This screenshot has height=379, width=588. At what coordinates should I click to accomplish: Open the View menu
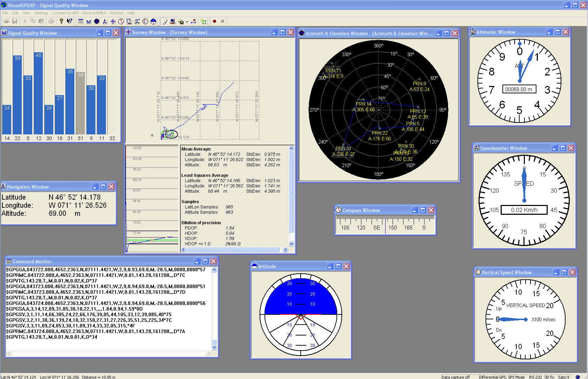(x=26, y=13)
